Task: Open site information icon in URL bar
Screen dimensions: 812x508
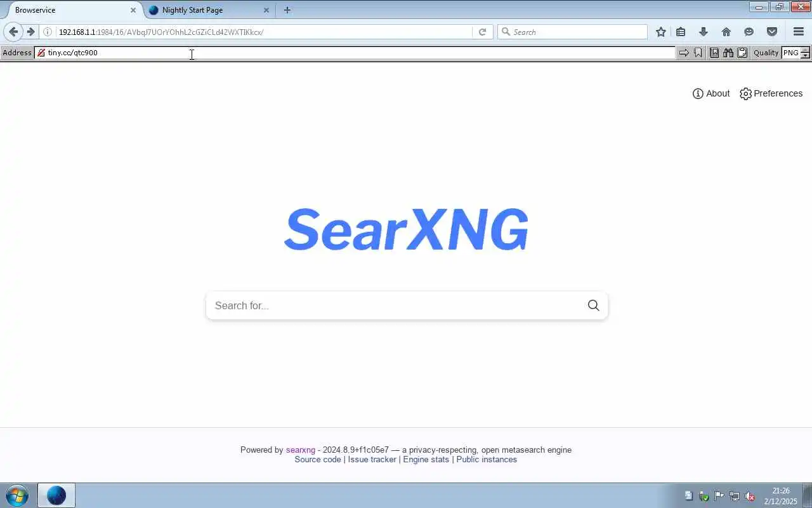Action: (48, 32)
